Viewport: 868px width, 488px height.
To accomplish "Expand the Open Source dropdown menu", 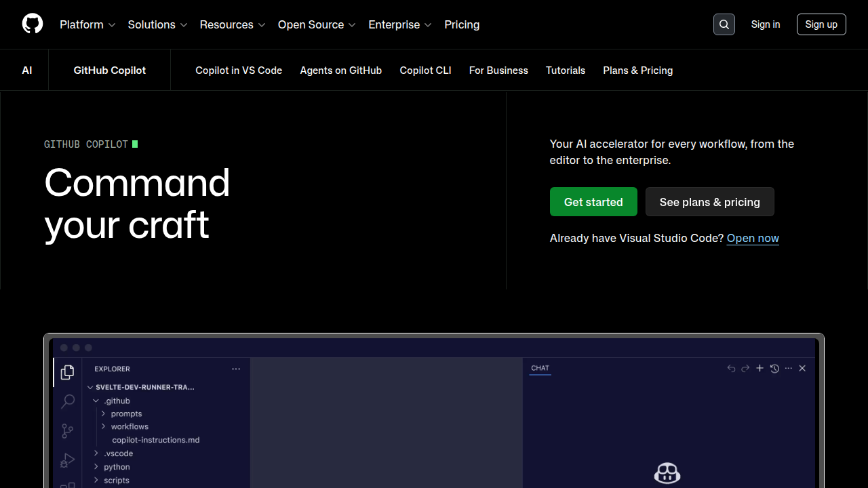I will pos(317,24).
